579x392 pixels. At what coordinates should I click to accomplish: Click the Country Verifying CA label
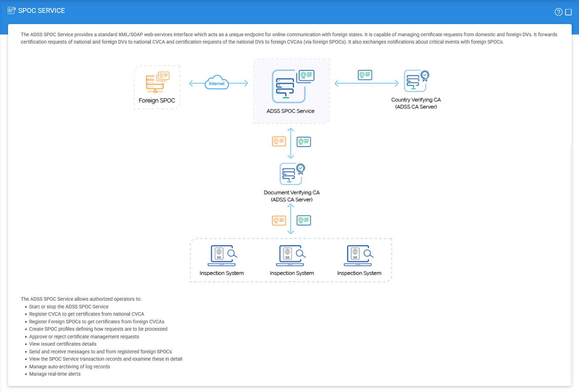point(416,103)
